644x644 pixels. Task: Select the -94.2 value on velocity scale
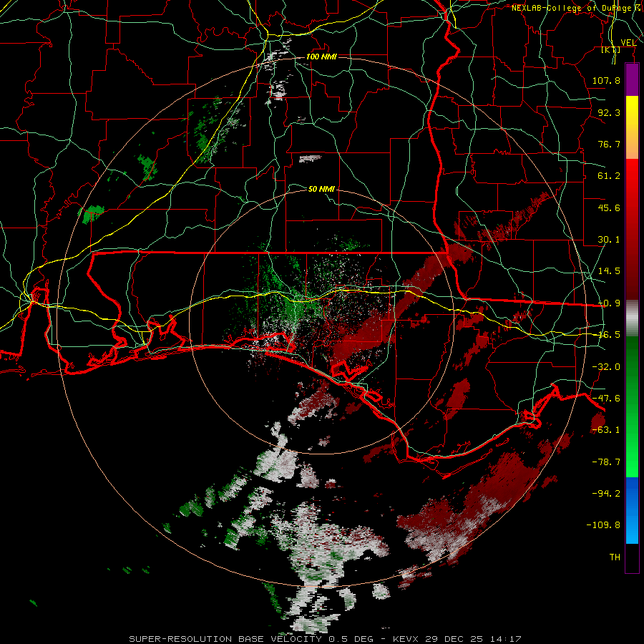606,494
